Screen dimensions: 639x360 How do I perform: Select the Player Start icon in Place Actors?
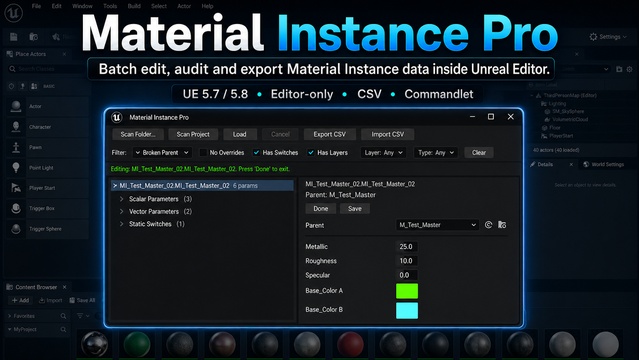click(16, 188)
